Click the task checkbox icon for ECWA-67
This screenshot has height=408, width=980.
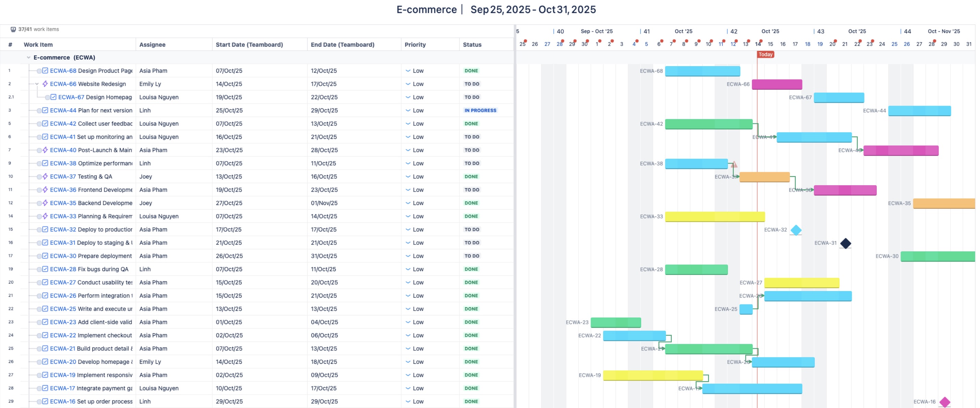[x=53, y=97]
